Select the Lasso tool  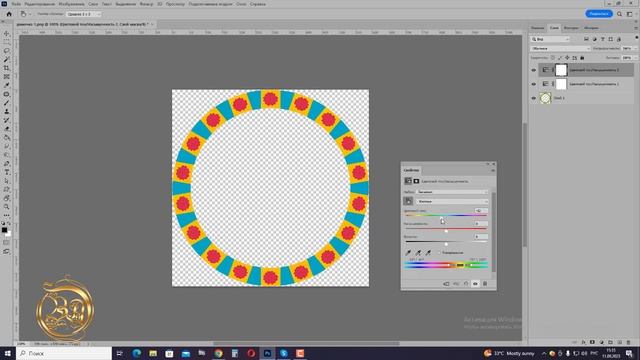[x=7, y=51]
